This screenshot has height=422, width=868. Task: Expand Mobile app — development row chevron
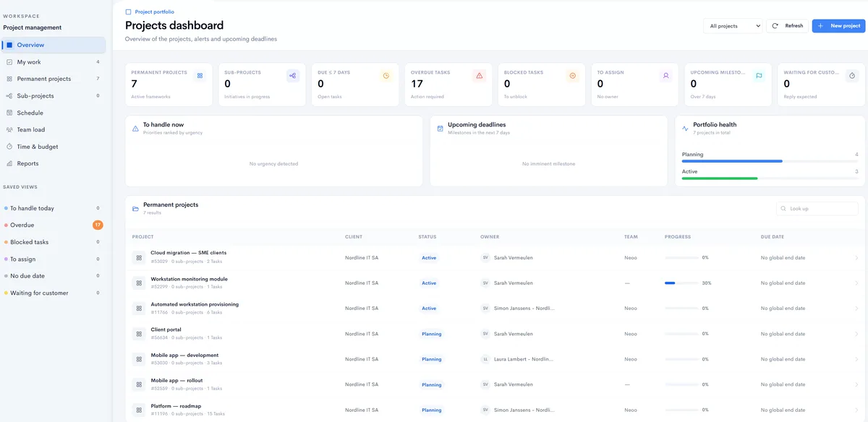856,359
